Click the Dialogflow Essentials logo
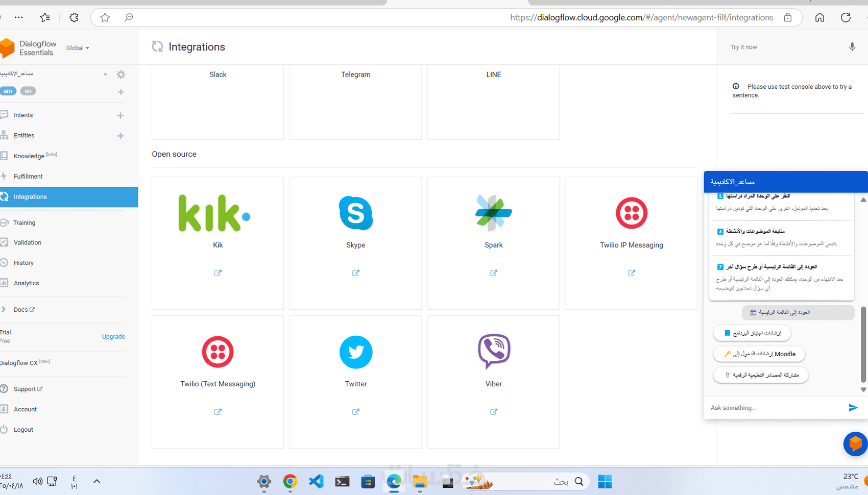 [x=29, y=48]
